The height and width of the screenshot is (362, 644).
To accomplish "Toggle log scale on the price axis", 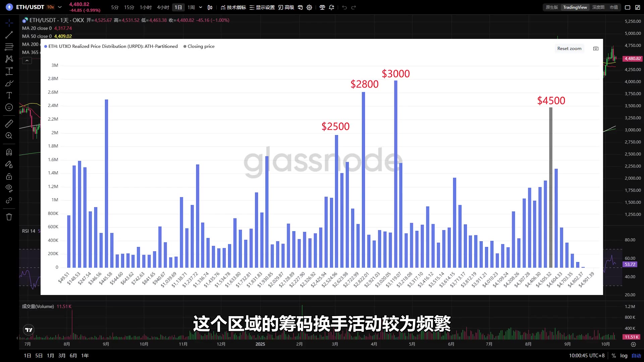I will click(624, 355).
